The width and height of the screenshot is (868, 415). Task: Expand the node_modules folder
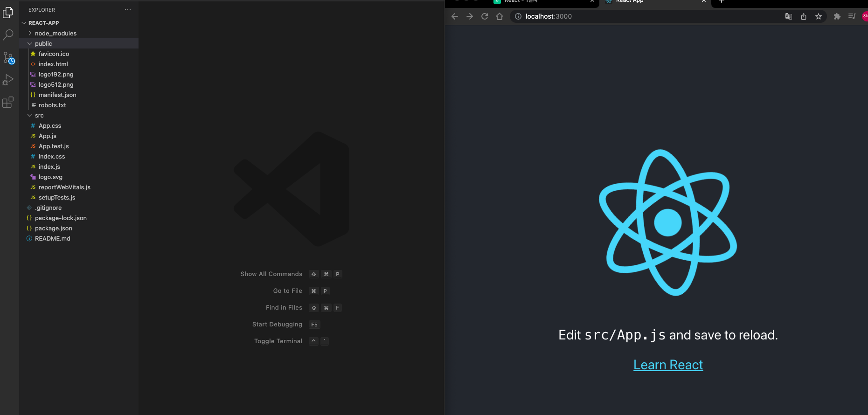pos(79,33)
